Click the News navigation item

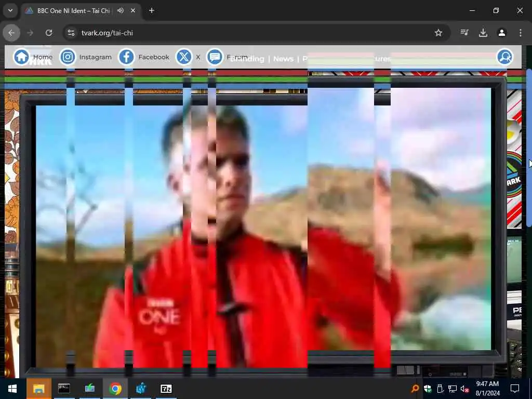tap(283, 59)
